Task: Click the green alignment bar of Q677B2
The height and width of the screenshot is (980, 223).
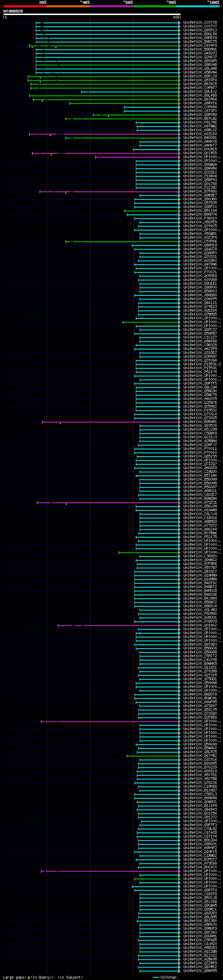Action: pos(153,756)
